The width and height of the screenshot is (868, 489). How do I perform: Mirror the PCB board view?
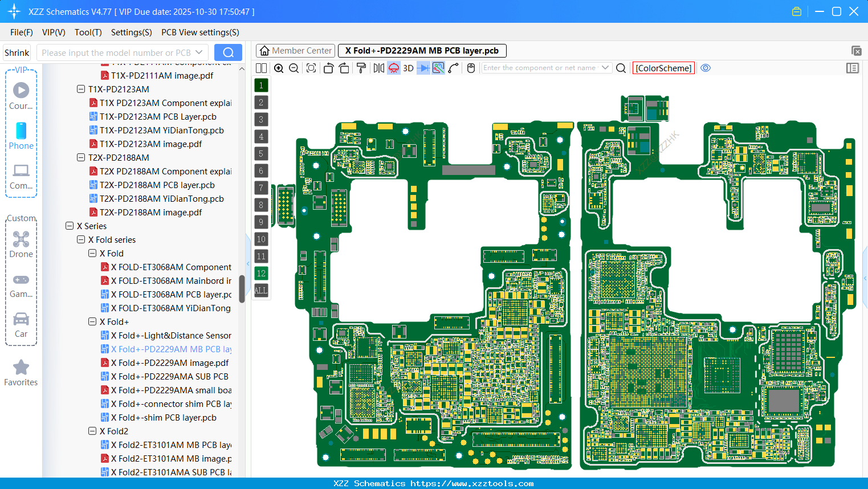point(378,68)
